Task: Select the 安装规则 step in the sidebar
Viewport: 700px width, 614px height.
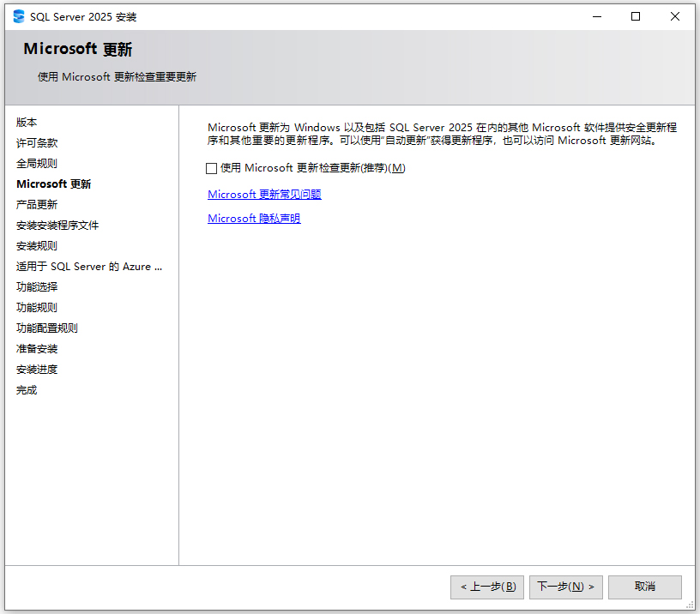Action: coord(37,246)
